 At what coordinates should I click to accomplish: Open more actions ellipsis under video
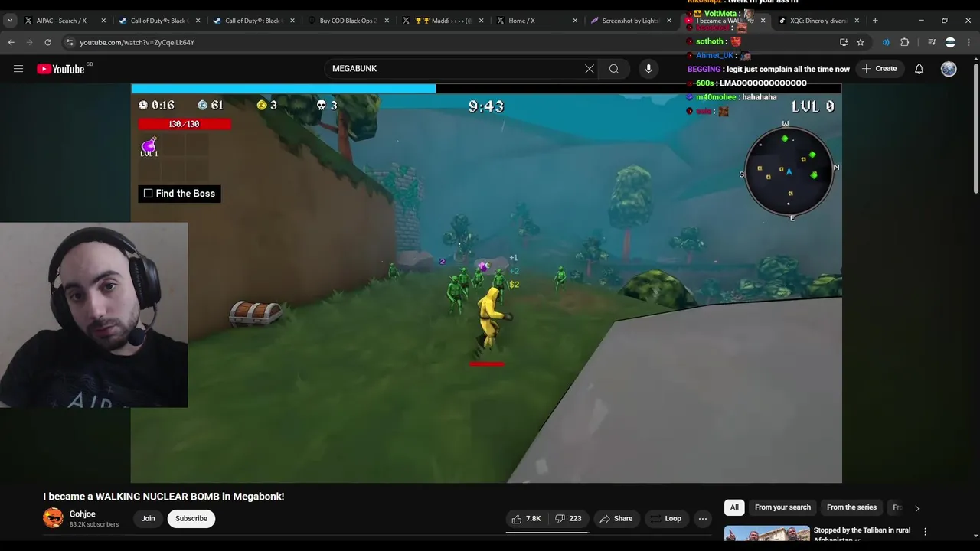pos(703,519)
